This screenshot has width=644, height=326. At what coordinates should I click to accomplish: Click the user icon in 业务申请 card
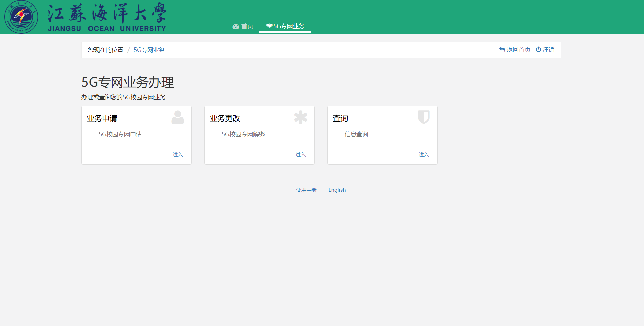178,117
